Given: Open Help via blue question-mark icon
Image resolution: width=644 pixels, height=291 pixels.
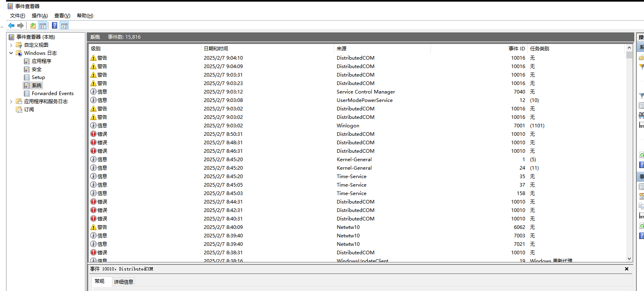Looking at the screenshot, I should click(x=54, y=26).
